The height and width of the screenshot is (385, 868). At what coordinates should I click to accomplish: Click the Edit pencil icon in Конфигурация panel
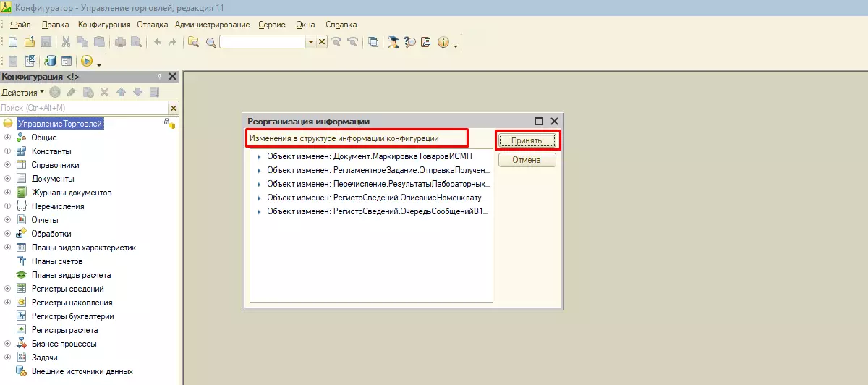click(71, 92)
